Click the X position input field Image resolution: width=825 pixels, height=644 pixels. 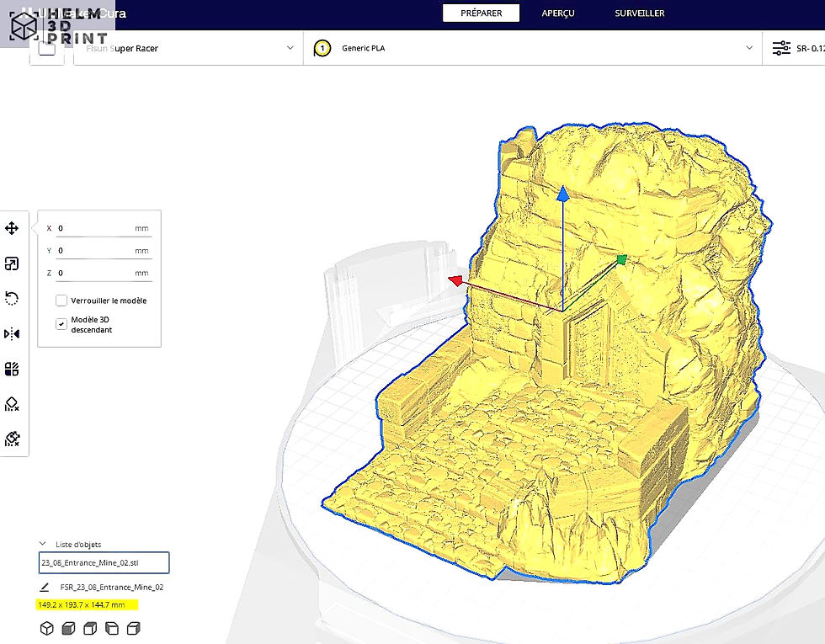104,228
